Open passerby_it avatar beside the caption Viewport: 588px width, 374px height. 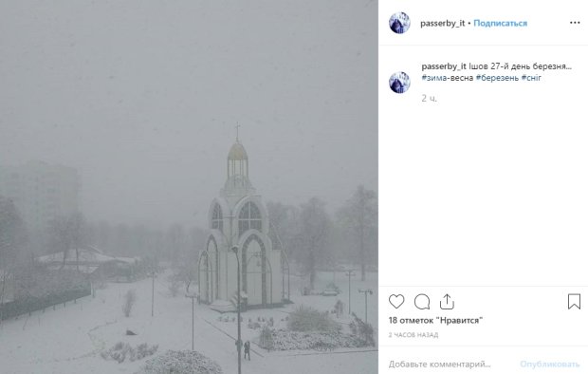(x=399, y=83)
